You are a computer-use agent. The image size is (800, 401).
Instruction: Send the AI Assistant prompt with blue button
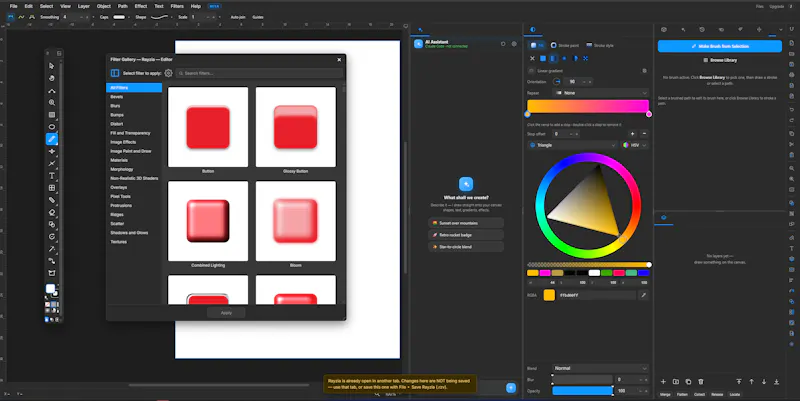(511, 388)
